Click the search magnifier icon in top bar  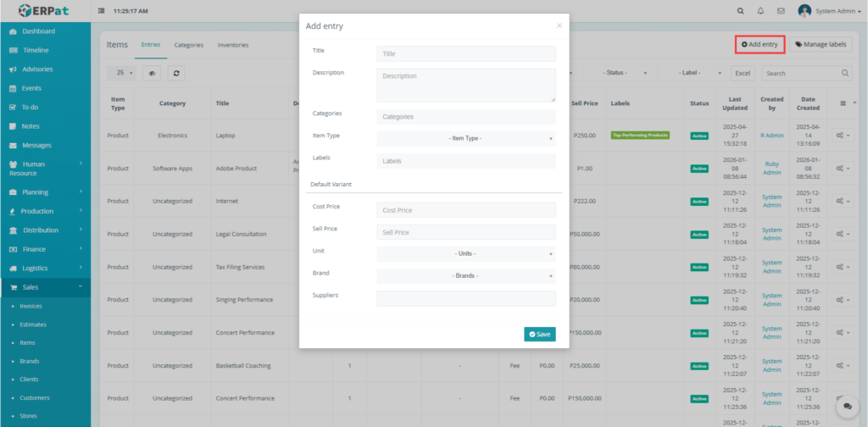click(741, 11)
